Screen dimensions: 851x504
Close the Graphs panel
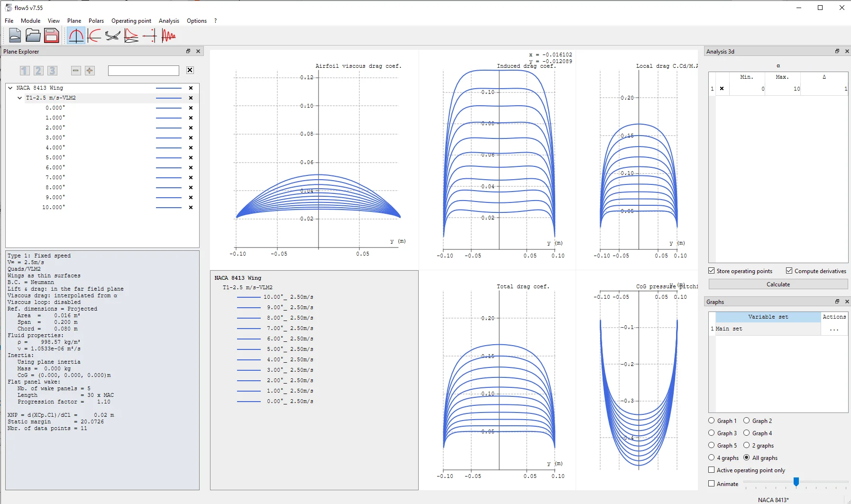point(847,302)
